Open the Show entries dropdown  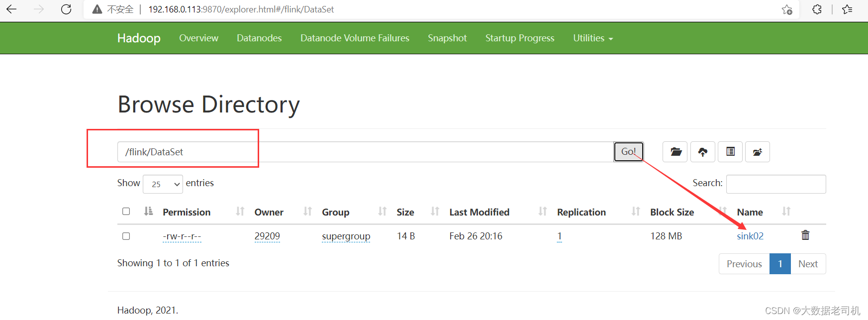(x=163, y=184)
